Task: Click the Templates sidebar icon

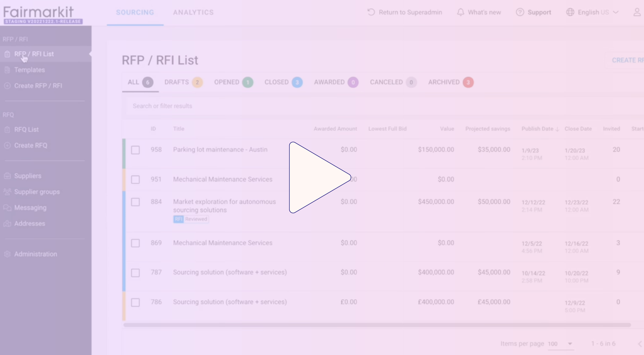Action: (7, 70)
